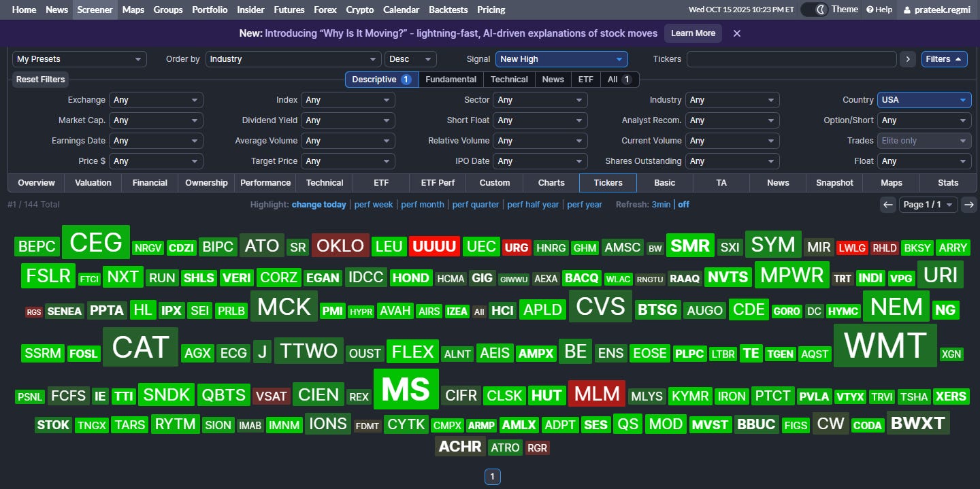980x489 pixels.
Task: Select the All filters tab
Action: coord(619,80)
